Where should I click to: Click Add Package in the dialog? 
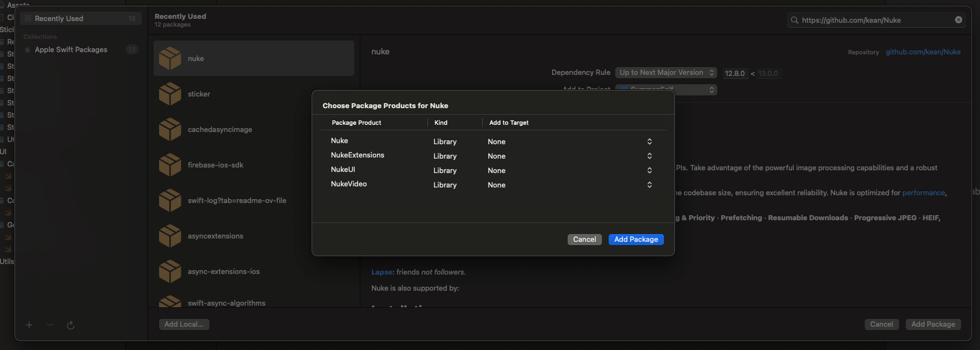[x=636, y=239]
